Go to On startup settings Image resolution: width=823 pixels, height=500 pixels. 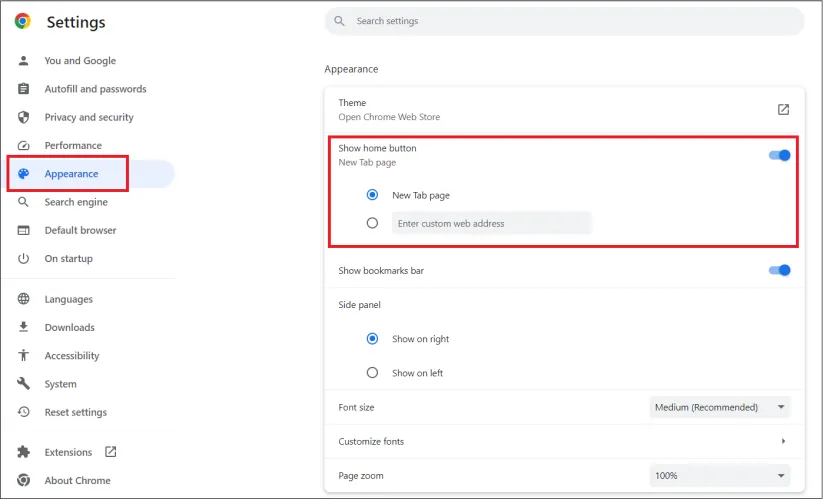coord(68,258)
